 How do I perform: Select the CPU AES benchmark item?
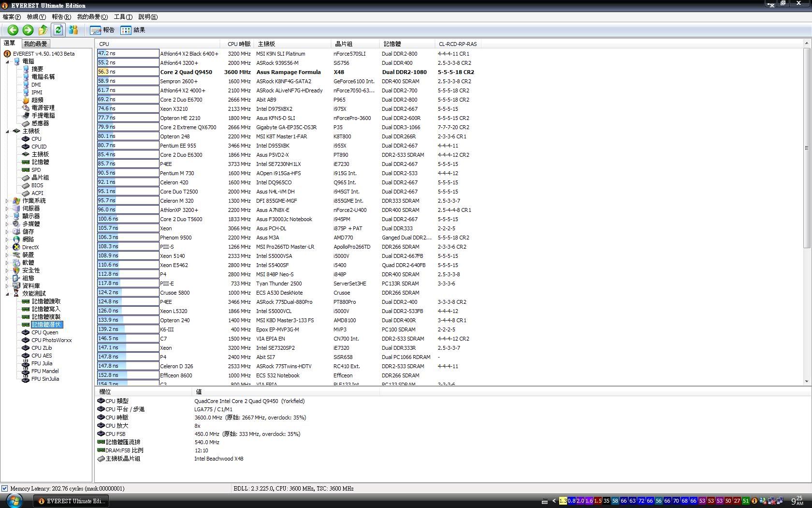pos(42,356)
